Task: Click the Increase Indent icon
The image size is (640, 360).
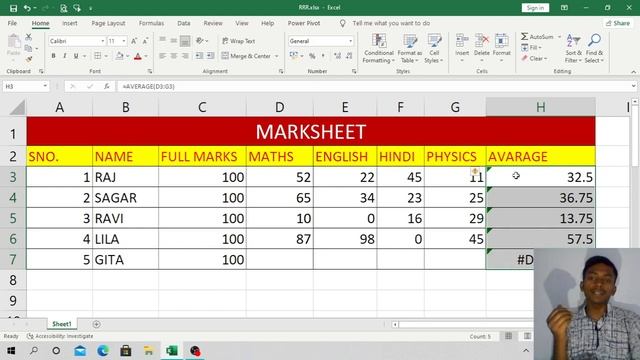Action: coord(210,56)
